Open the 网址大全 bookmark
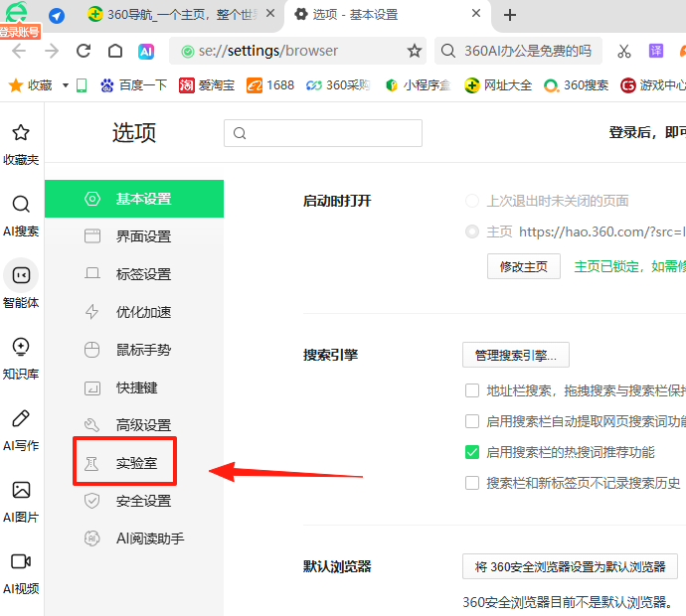686x616 pixels. [498, 85]
